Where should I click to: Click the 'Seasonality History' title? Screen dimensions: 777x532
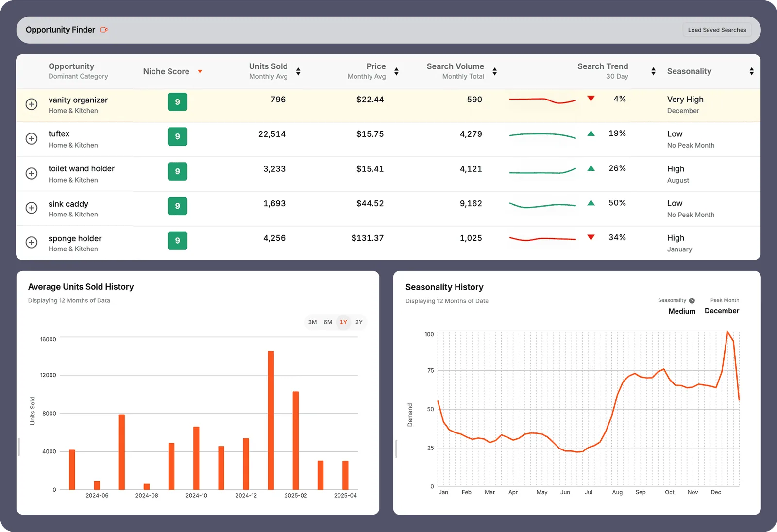point(444,287)
